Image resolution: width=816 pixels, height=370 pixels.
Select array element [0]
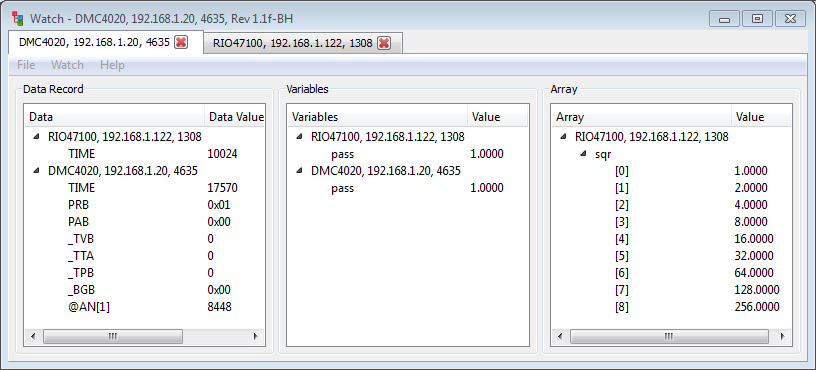point(672,171)
